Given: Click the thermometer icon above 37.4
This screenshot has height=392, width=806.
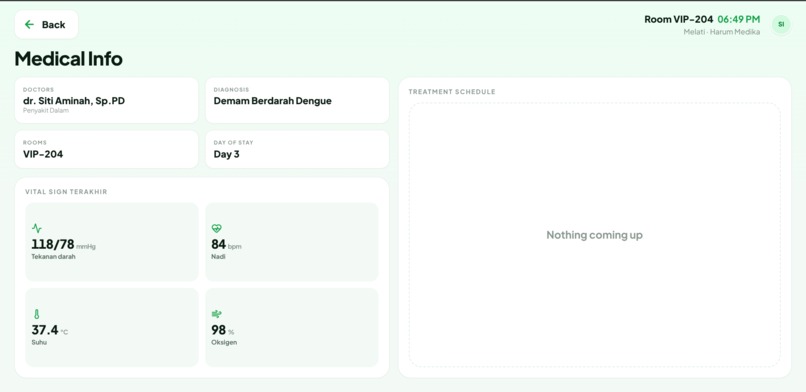Looking at the screenshot, I should 36,314.
